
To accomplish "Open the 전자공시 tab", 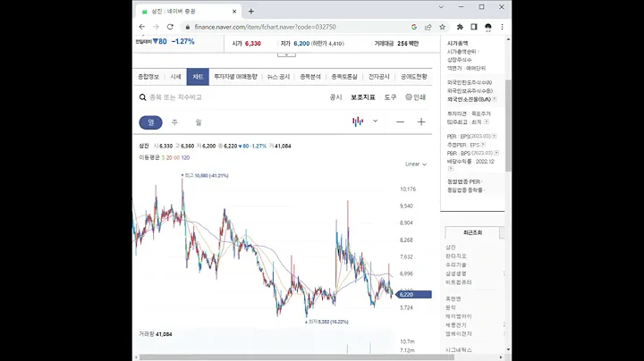I will tap(378, 77).
